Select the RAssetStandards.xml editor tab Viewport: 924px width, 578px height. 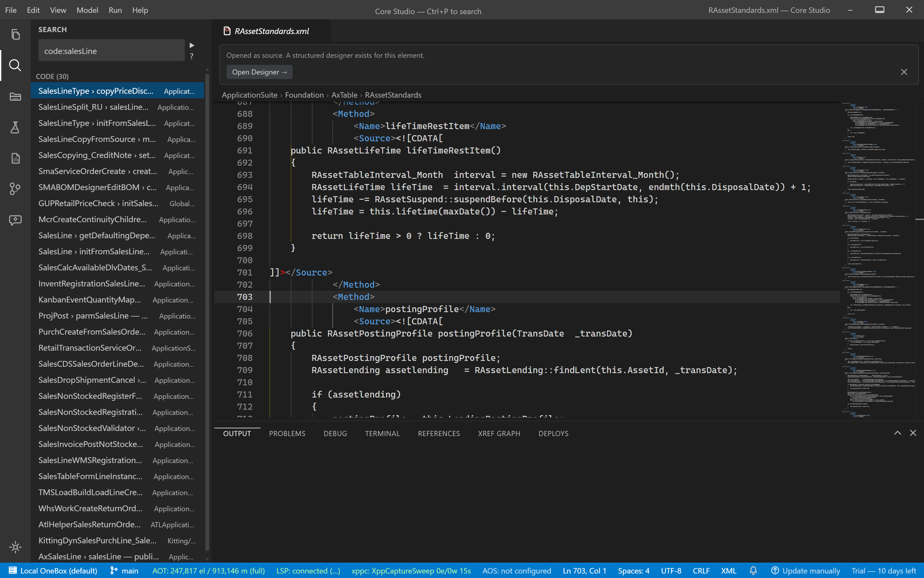click(271, 31)
